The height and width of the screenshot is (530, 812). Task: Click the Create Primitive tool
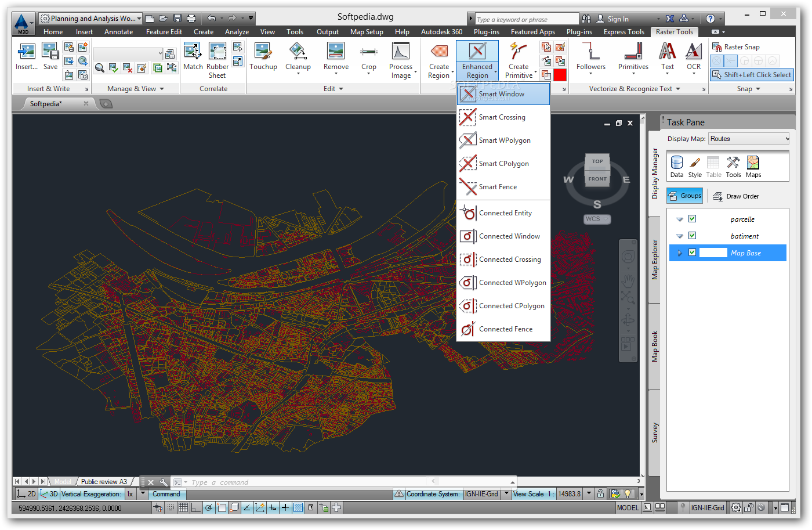pyautogui.click(x=519, y=60)
